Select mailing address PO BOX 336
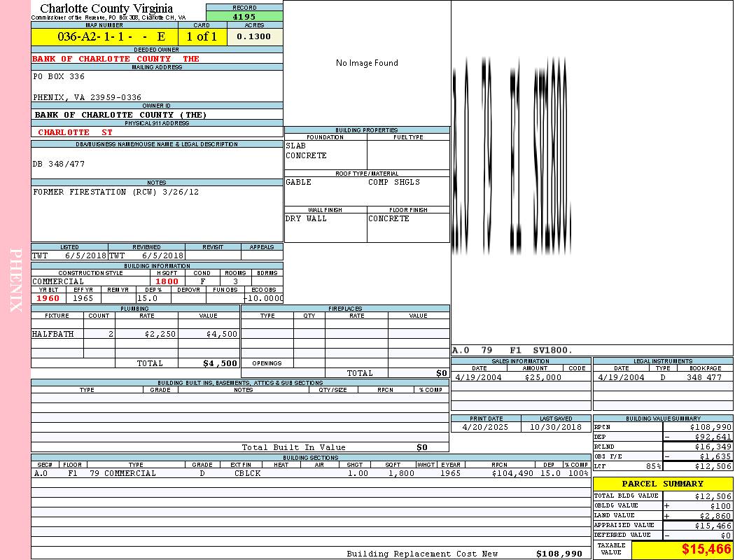This screenshot has width=735, height=560. [x=59, y=76]
